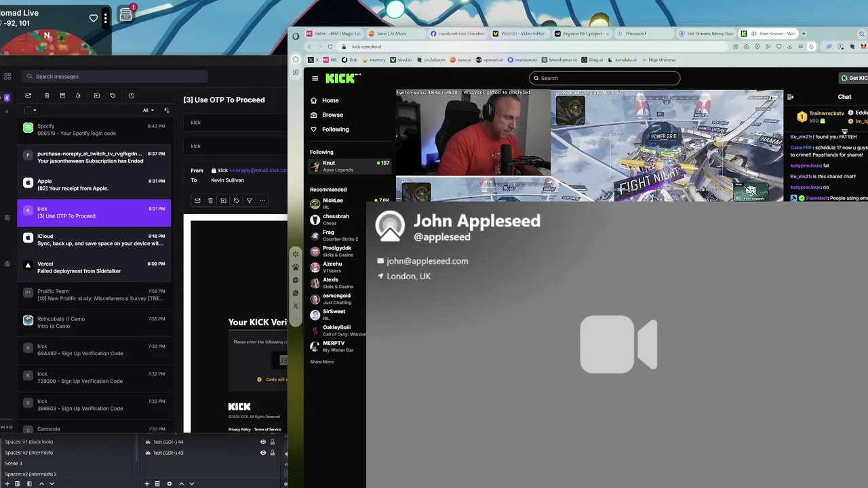Click the snooze clock icon in mail toolbar

point(132,96)
